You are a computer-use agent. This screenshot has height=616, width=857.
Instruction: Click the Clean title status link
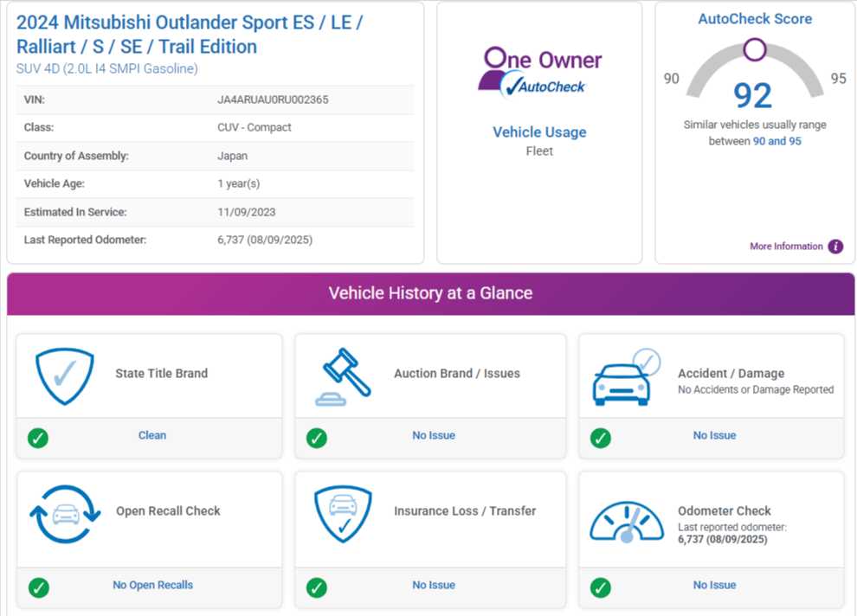click(152, 435)
